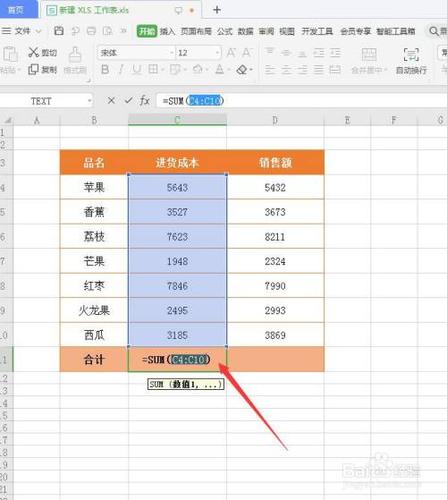Click the undo icon

coord(76,31)
